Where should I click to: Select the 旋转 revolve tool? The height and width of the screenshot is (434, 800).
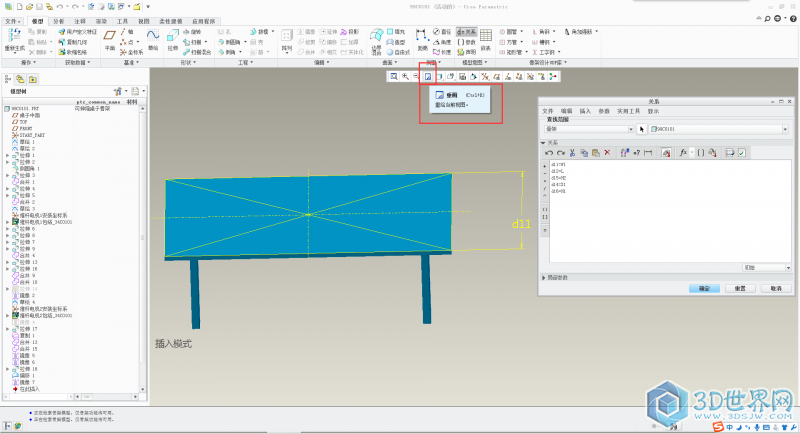pos(192,32)
